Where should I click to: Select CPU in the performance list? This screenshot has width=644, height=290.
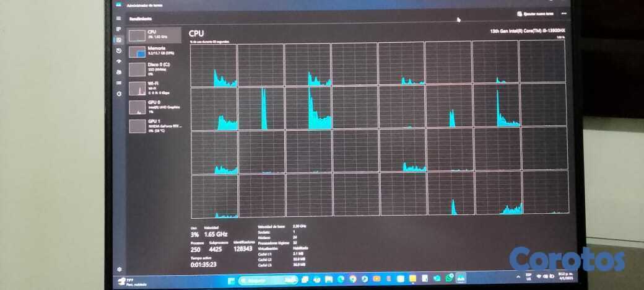click(x=155, y=35)
